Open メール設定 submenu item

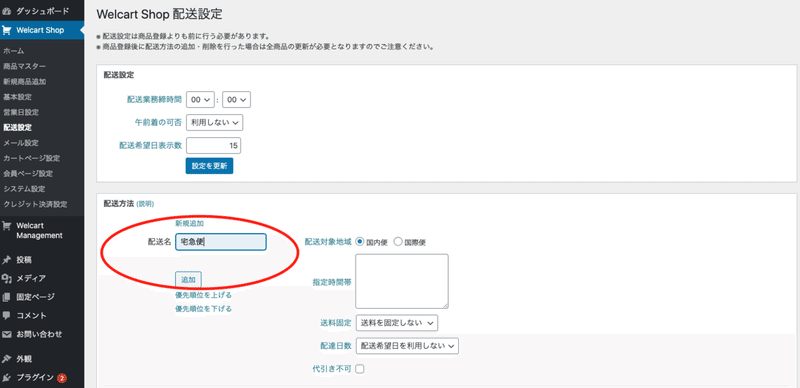coord(21,143)
